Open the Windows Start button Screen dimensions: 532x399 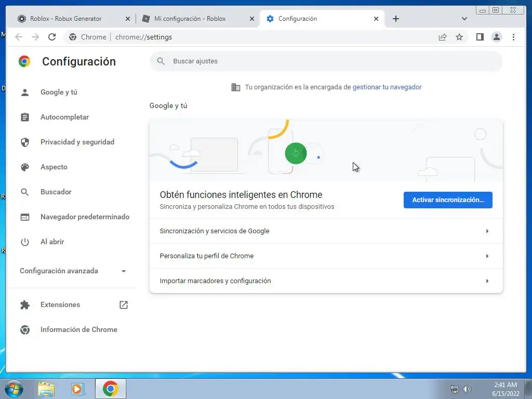[x=14, y=389]
